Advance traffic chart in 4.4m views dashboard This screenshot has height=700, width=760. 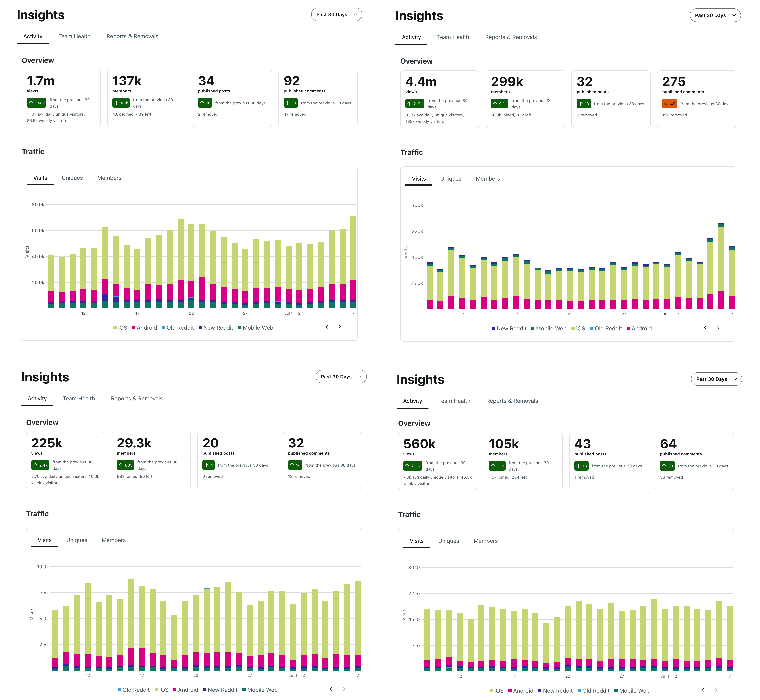(718, 328)
